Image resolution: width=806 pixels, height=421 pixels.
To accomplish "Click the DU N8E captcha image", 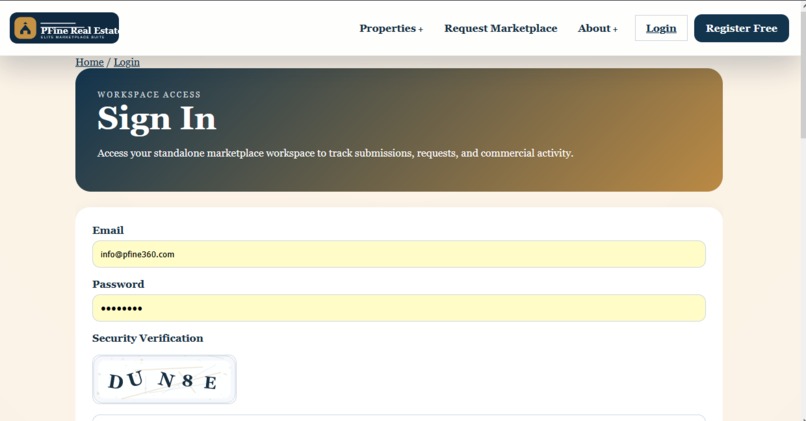I will [164, 379].
